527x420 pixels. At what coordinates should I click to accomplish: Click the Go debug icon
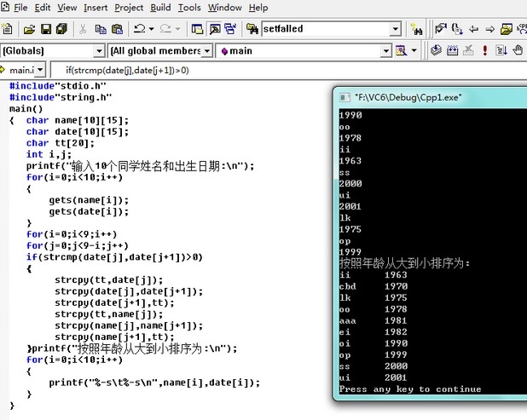500,51
